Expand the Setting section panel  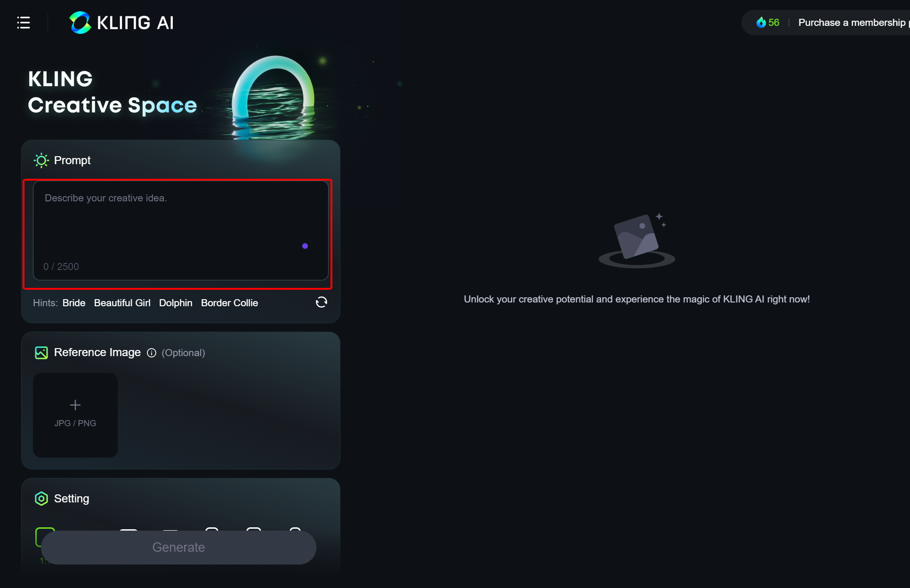(x=71, y=498)
